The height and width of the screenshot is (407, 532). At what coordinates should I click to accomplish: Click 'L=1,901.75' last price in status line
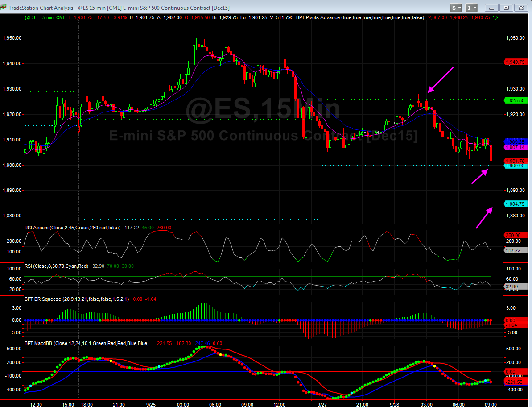[x=80, y=18]
